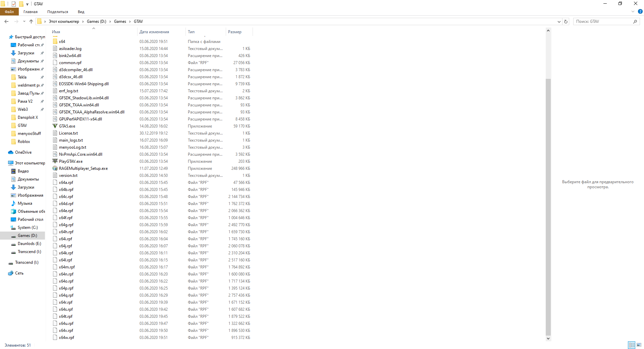Expand the chevron before GTAV breadcrumb
644x349 pixels.
tap(130, 21)
